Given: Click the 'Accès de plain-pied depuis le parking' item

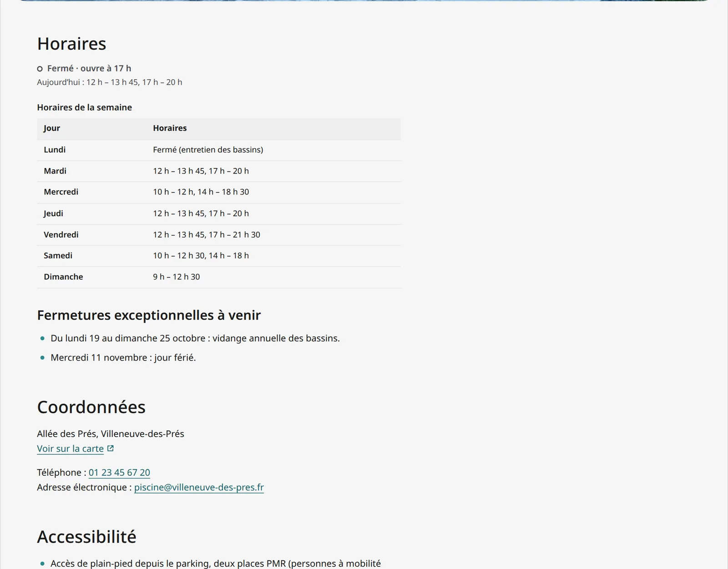Looking at the screenshot, I should [216, 564].
